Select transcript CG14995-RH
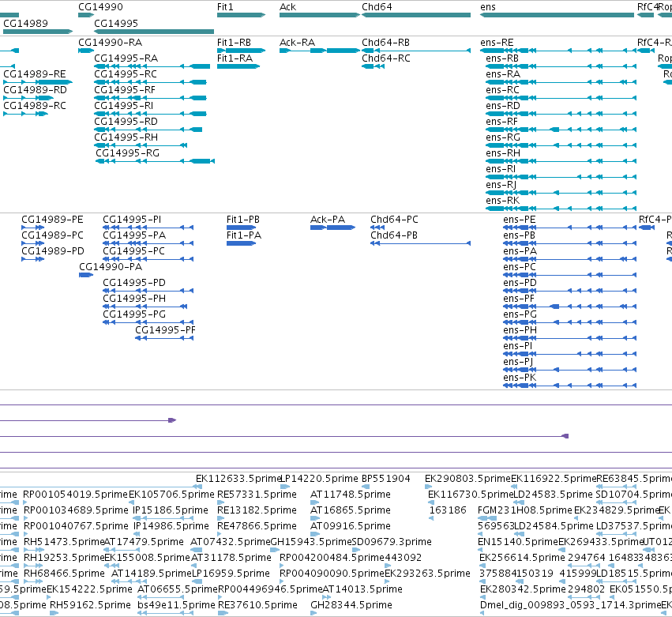 coord(126,137)
